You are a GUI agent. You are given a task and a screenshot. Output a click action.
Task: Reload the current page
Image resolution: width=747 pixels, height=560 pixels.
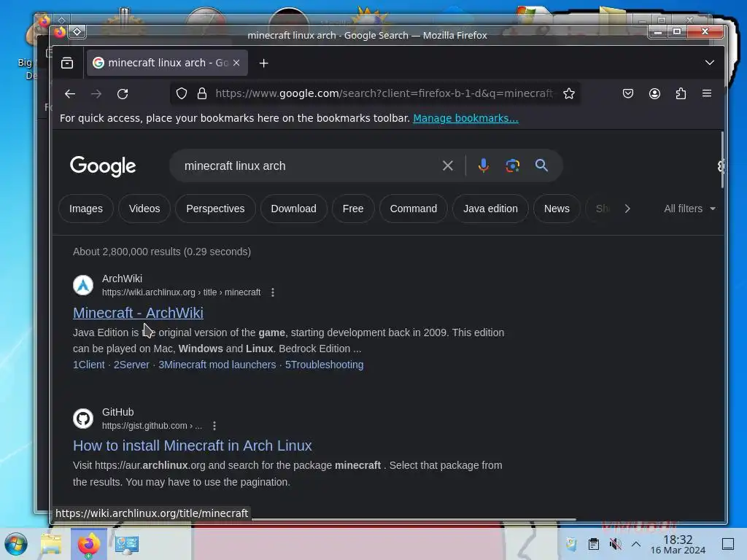(x=123, y=94)
